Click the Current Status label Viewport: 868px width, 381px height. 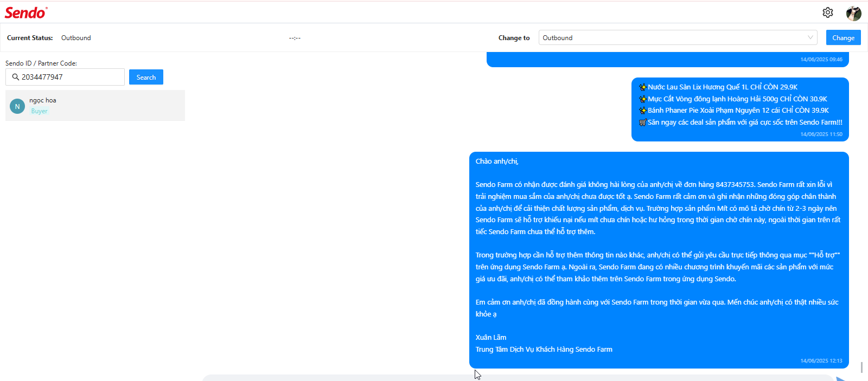(x=30, y=38)
